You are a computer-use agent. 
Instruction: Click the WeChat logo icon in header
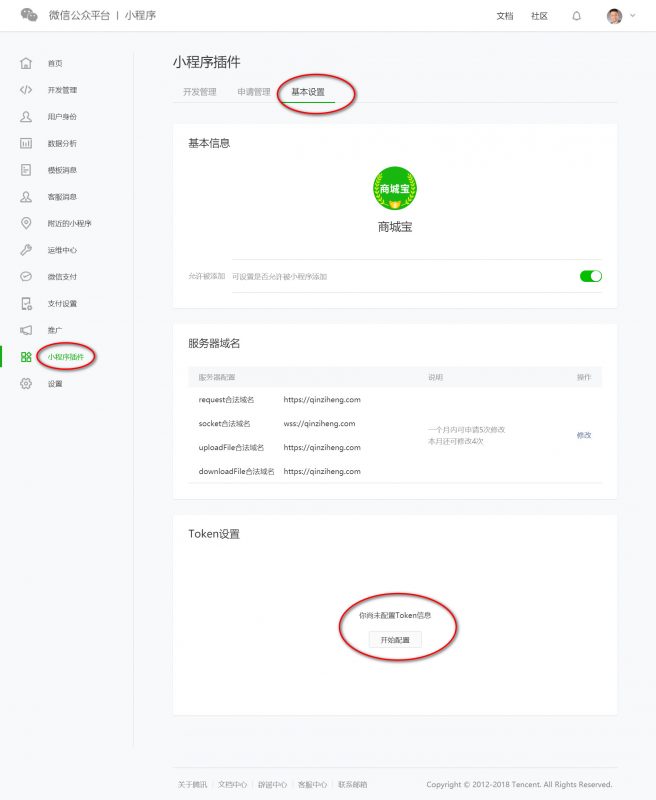tap(29, 15)
